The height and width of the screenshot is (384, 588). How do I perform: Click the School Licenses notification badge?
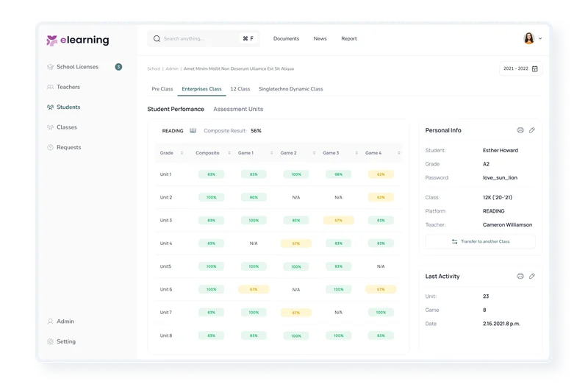(x=118, y=67)
